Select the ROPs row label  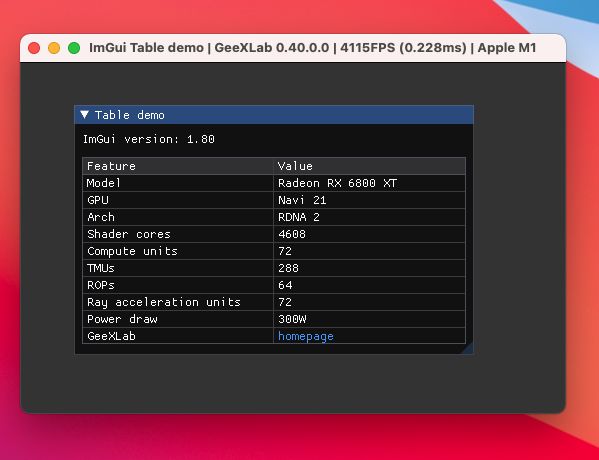(x=101, y=285)
